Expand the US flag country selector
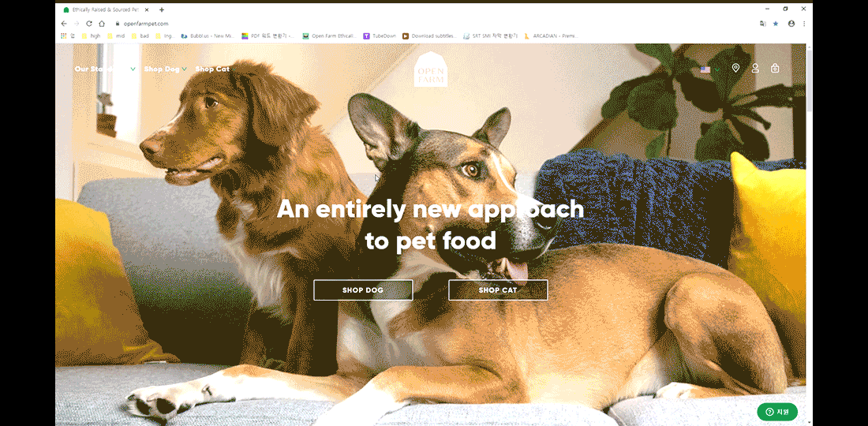 coord(710,69)
